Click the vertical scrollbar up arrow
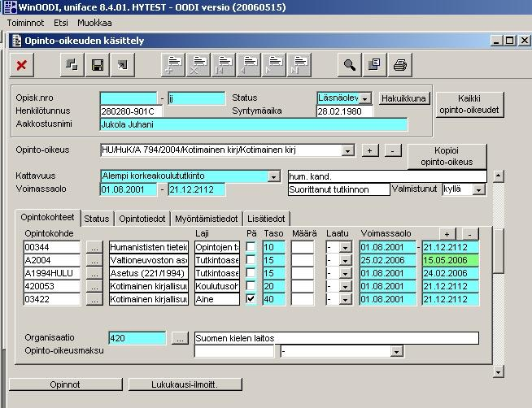532x408 pixels. tap(498, 176)
